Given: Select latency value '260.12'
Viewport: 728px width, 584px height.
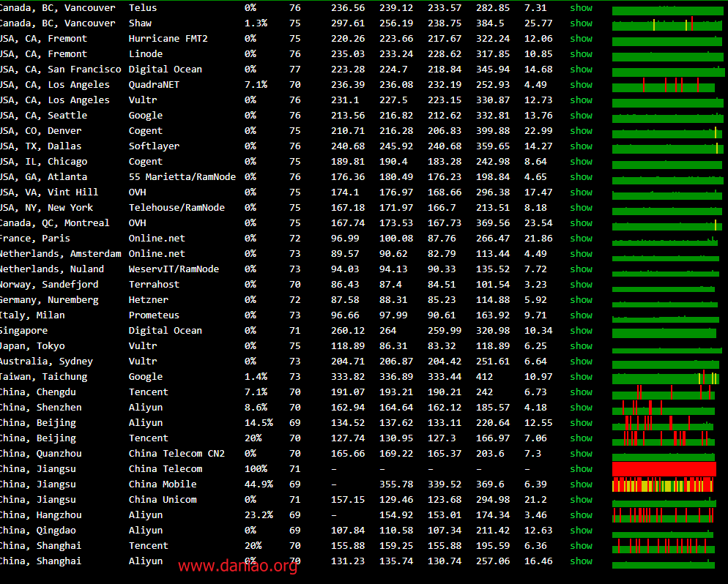Looking at the screenshot, I should tap(348, 330).
